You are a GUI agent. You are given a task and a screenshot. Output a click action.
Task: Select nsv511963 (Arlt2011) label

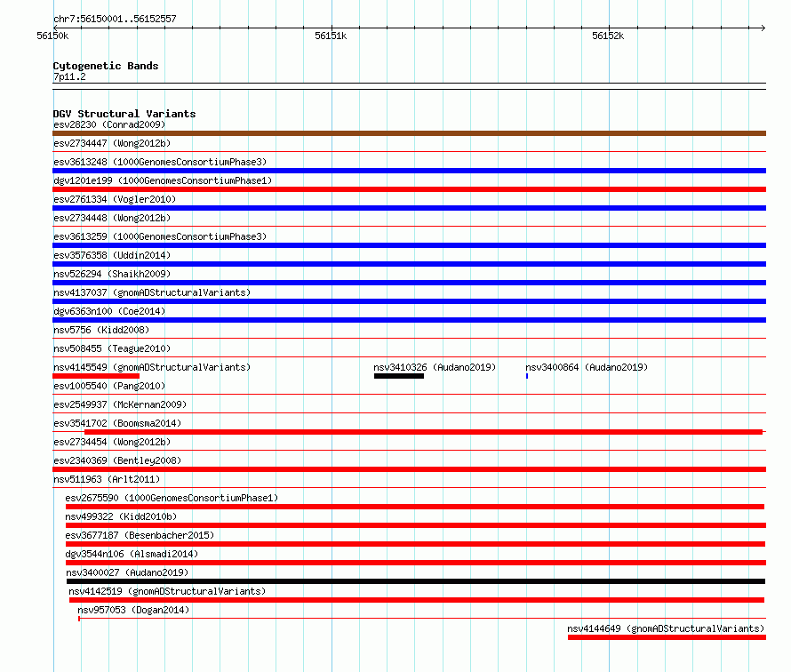107,479
